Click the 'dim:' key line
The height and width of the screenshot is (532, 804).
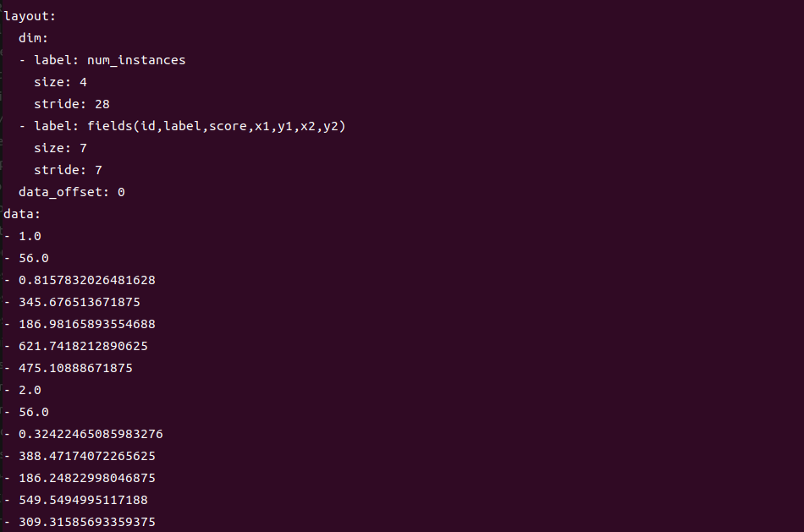tap(33, 38)
